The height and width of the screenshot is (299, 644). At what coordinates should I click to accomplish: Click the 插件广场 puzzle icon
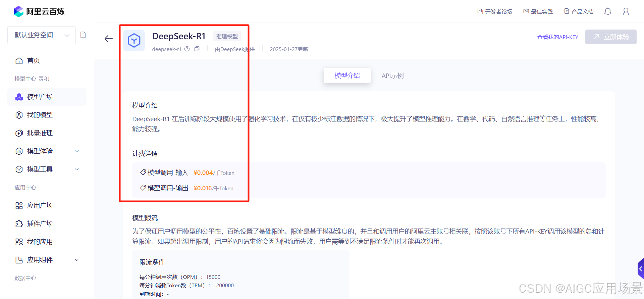19,224
